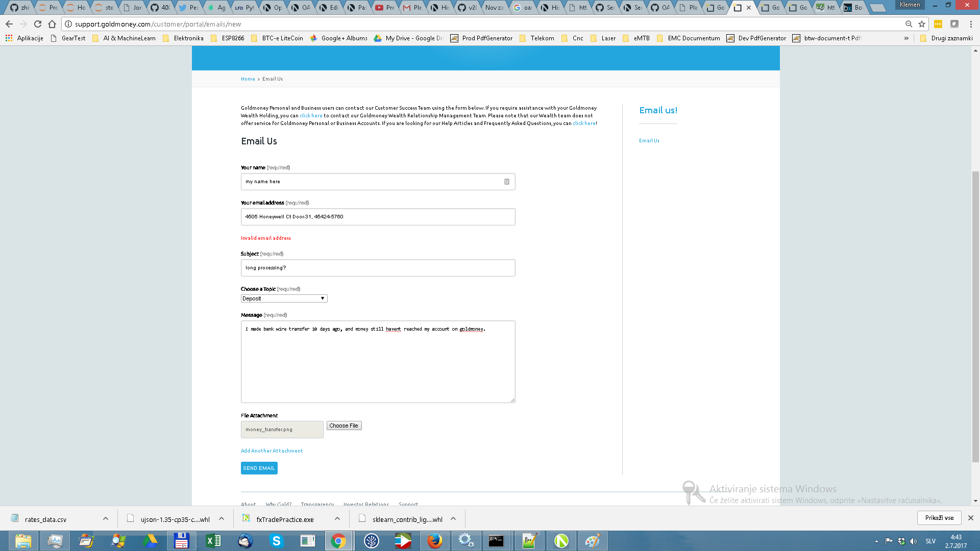This screenshot has height=551, width=980.
Task: Open My Drive - Google Drive bookmark
Action: pyautogui.click(x=409, y=38)
